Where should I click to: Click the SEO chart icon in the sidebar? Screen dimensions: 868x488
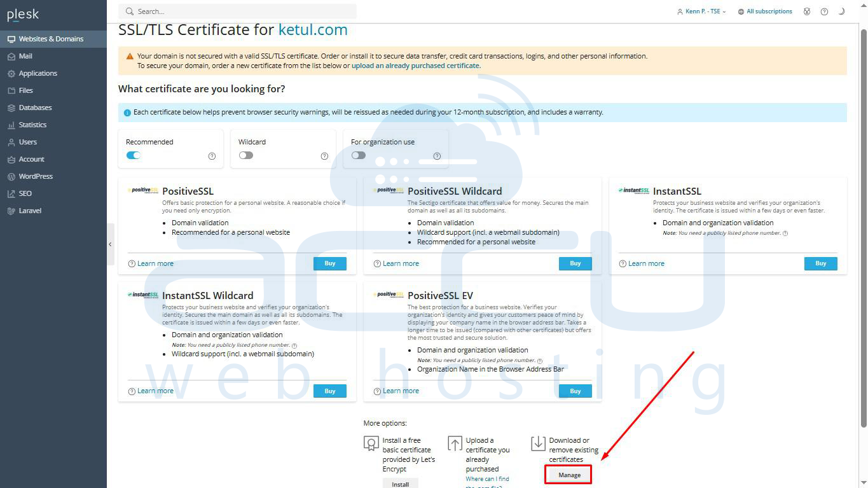[11, 193]
